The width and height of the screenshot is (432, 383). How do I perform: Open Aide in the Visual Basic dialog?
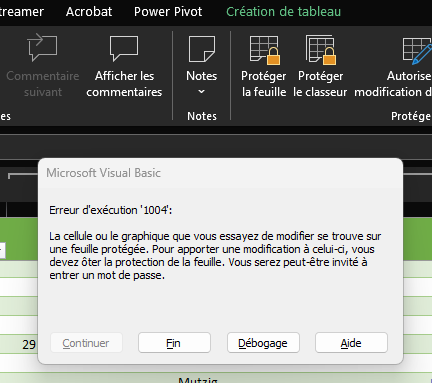pyautogui.click(x=351, y=343)
